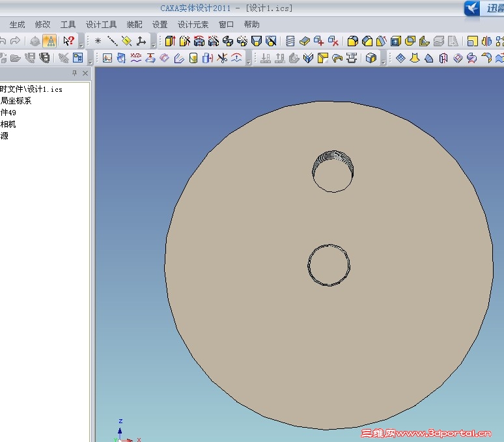
Task: Click the scissors trim curve icon
Action: pos(222,58)
